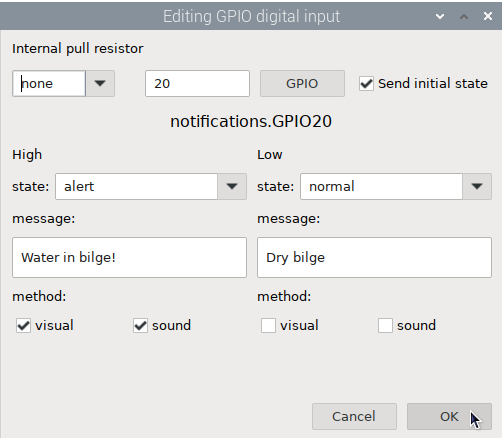Open the pull resistor dropdown arrow
This screenshot has width=502, height=440.
click(x=100, y=83)
